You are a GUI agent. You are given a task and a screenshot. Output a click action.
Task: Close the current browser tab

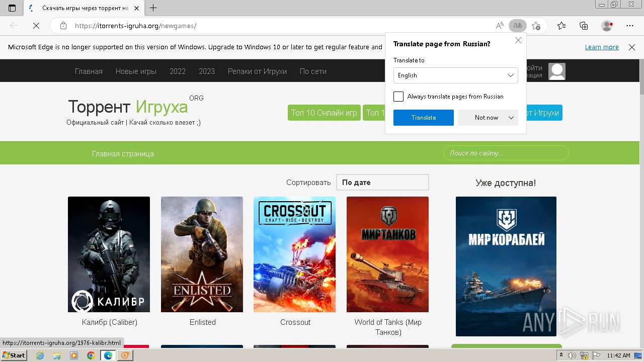136,8
